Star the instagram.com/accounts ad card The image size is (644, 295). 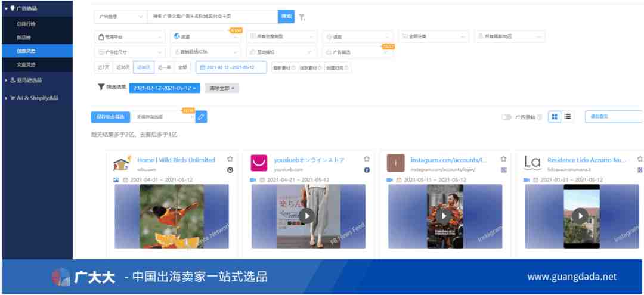(503, 159)
